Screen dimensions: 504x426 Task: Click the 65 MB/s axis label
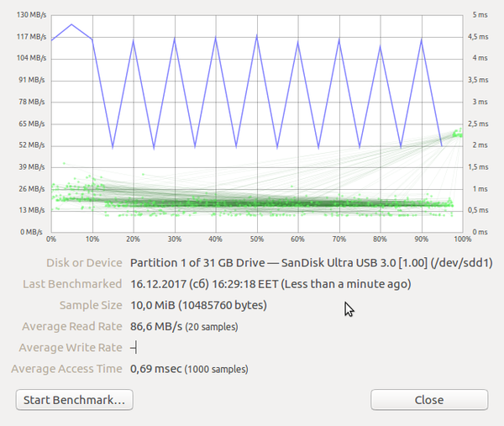(x=32, y=124)
